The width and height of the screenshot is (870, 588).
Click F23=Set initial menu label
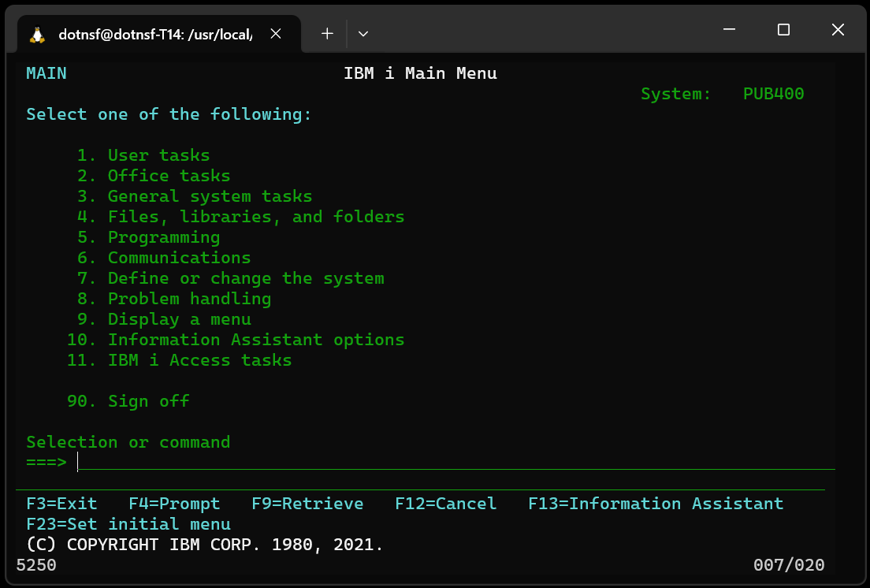pyautogui.click(x=128, y=524)
